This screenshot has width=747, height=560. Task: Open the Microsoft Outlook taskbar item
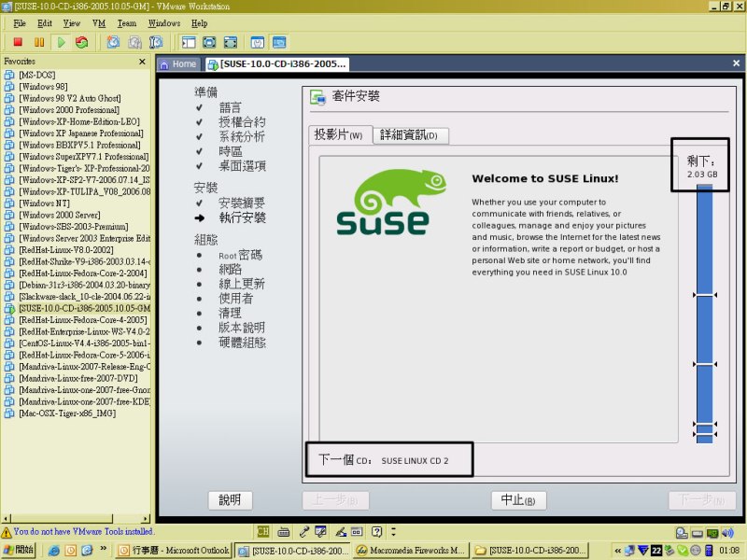pos(174,551)
